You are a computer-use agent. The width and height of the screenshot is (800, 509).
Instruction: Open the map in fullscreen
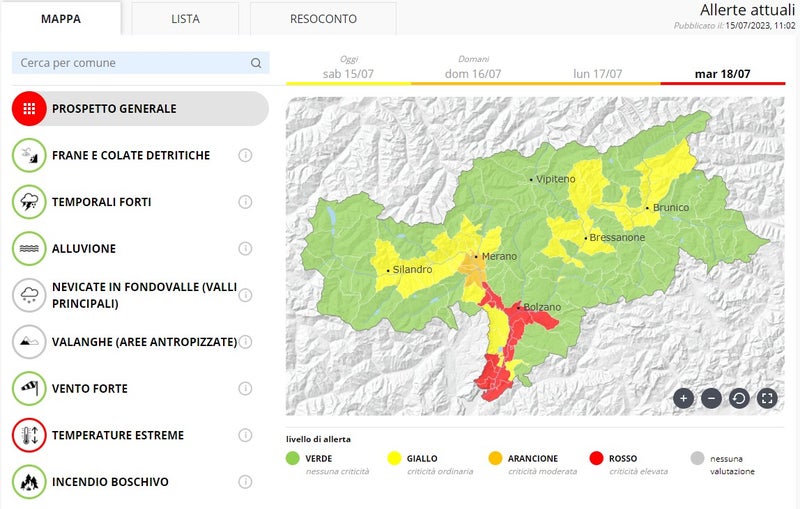(x=767, y=398)
